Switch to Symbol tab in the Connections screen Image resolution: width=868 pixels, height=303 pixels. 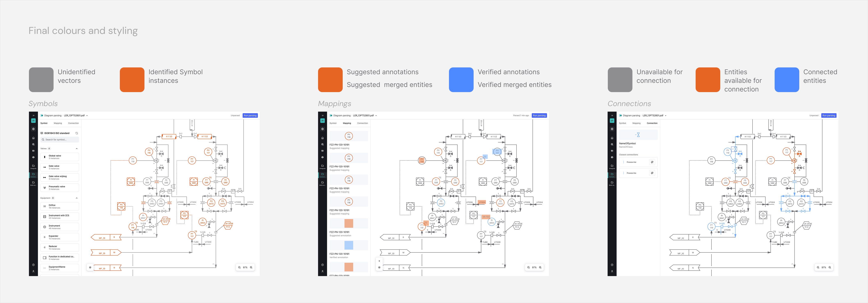[622, 123]
